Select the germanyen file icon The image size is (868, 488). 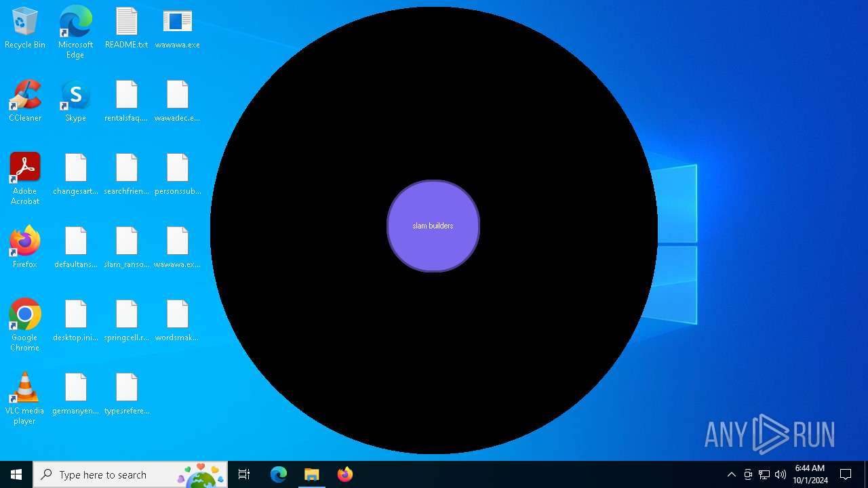coord(75,394)
